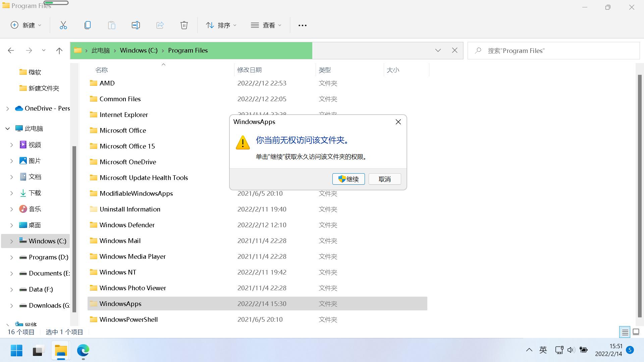
Task: Open the 查看 view menu
Action: pos(266,25)
